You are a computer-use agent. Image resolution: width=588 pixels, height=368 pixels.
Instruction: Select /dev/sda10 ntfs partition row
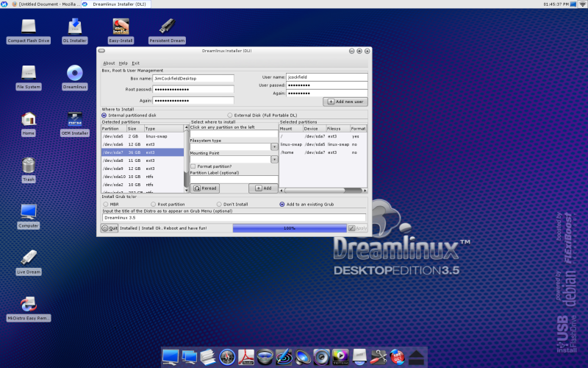point(143,177)
